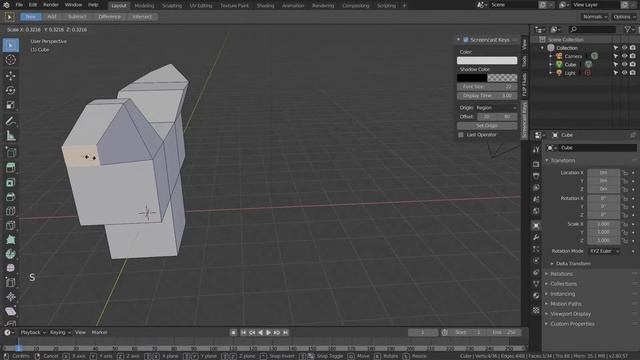Viewport: 640px width, 360px height.
Task: Switch to Shading workspace tab
Action: pyautogui.click(x=265, y=6)
